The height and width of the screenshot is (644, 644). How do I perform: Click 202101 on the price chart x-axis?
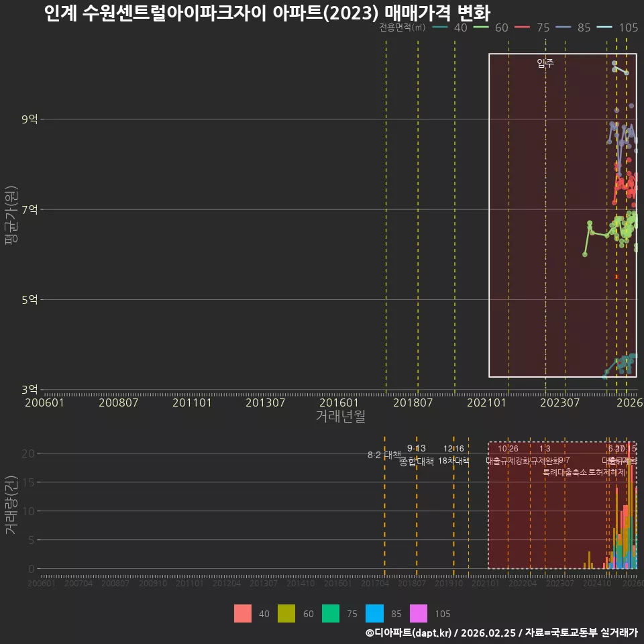pos(486,402)
